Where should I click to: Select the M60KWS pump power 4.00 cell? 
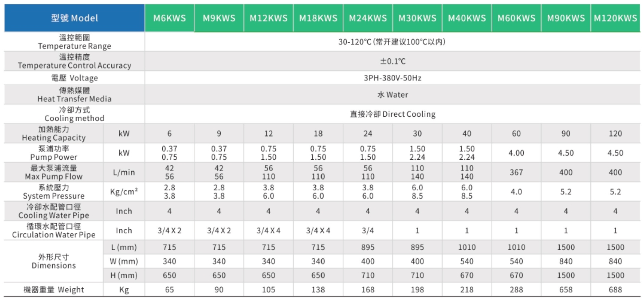[x=516, y=153]
